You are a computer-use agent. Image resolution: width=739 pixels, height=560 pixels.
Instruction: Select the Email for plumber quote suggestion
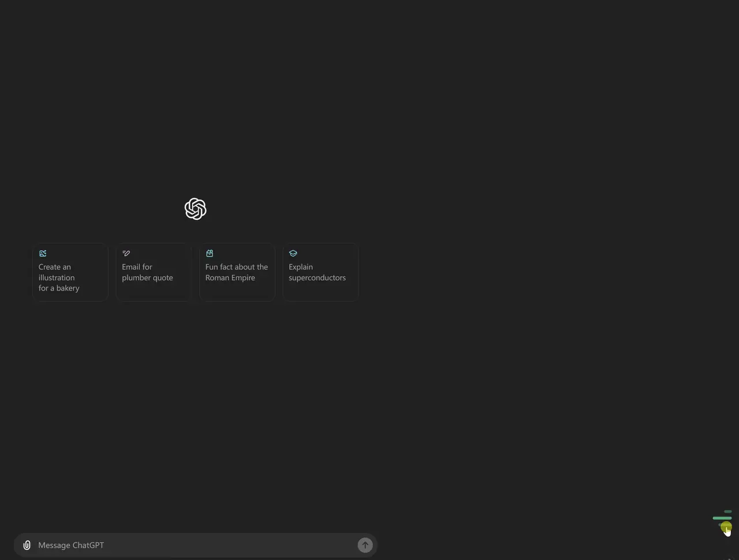tap(154, 272)
